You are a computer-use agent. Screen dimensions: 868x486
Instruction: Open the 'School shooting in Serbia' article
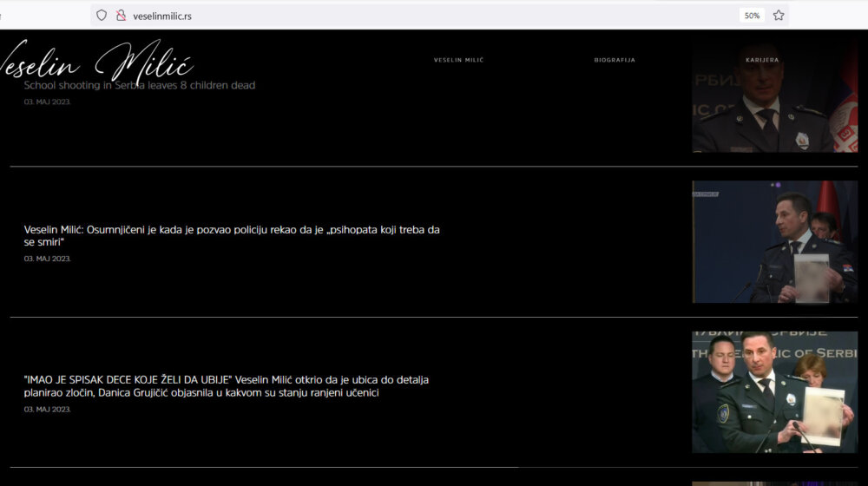pos(140,85)
